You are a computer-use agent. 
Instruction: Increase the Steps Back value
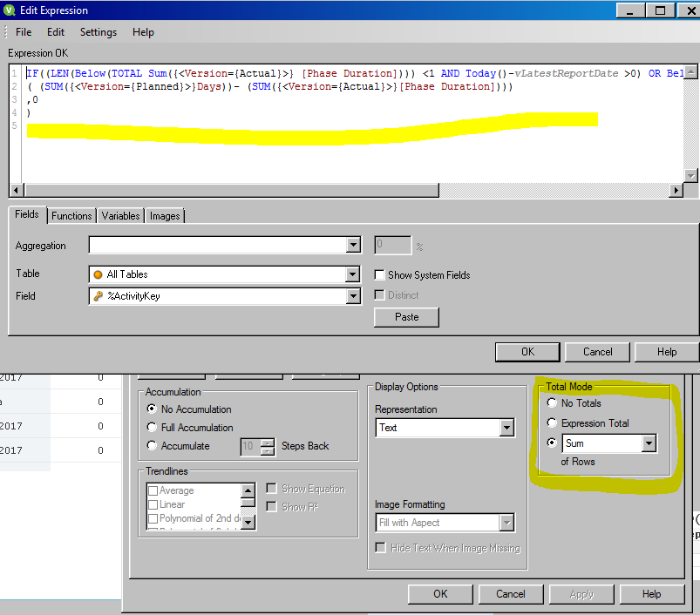click(x=268, y=443)
